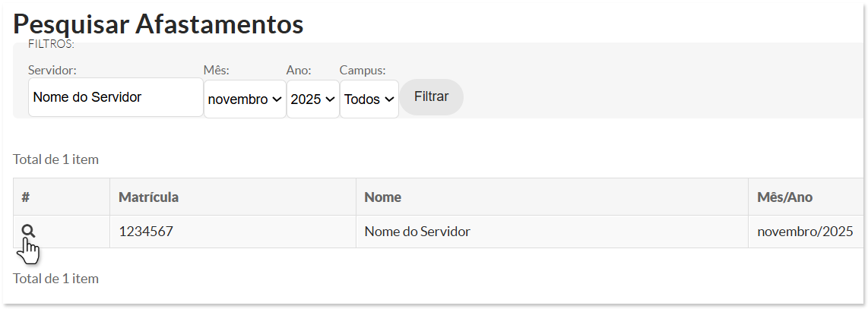This screenshot has height=309, width=868.
Task: Click the # column header
Action: tap(26, 197)
